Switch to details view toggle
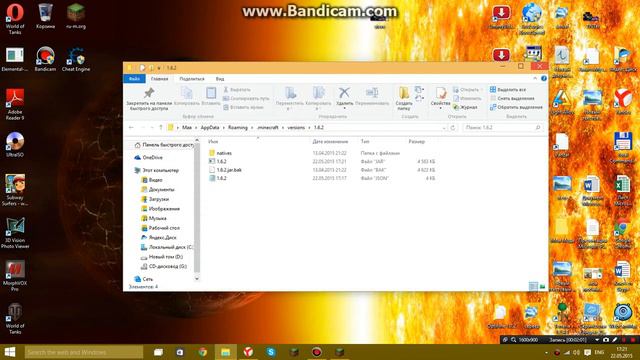 533,287
